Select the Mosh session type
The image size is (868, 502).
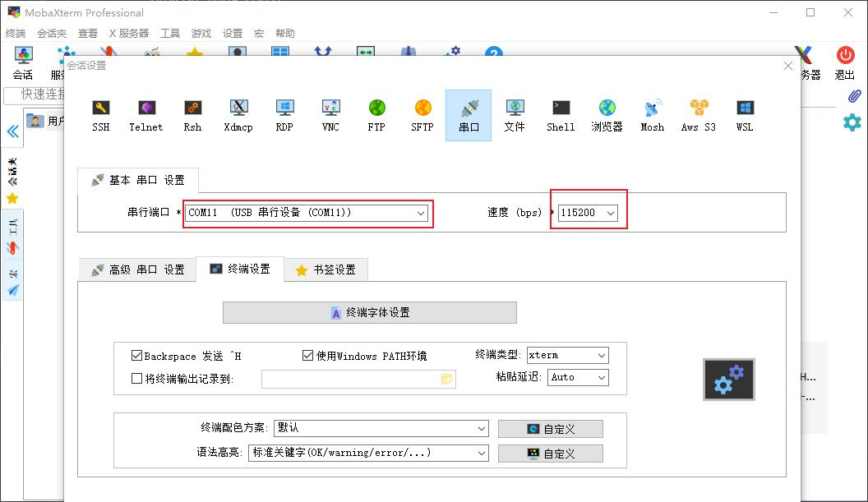pyautogui.click(x=653, y=116)
